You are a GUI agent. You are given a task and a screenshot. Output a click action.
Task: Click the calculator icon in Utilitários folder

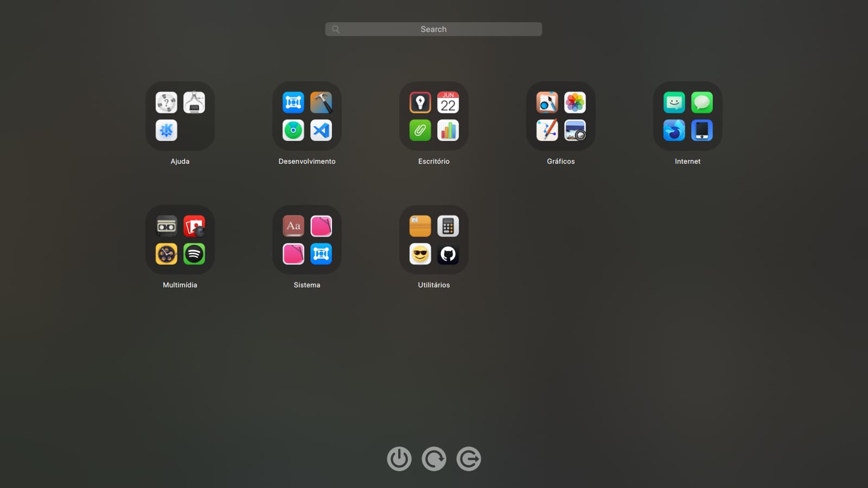click(448, 226)
